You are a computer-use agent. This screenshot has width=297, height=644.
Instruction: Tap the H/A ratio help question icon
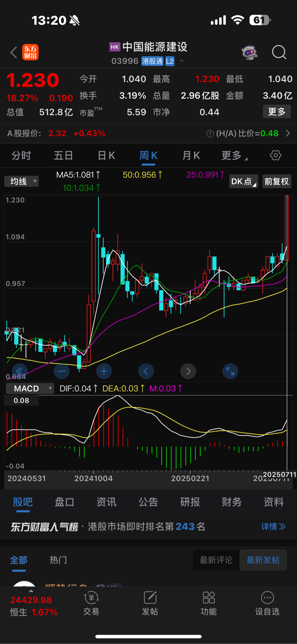[x=210, y=133]
